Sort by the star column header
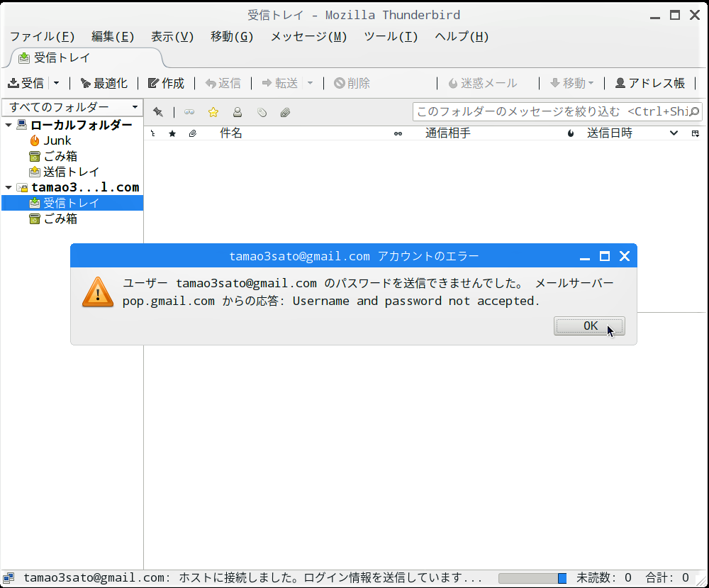The height and width of the screenshot is (588, 709). click(172, 133)
